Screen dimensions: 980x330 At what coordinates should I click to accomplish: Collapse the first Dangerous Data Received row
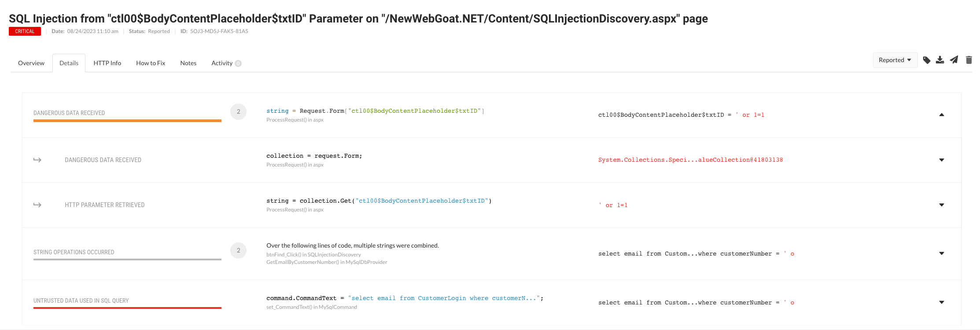942,115
